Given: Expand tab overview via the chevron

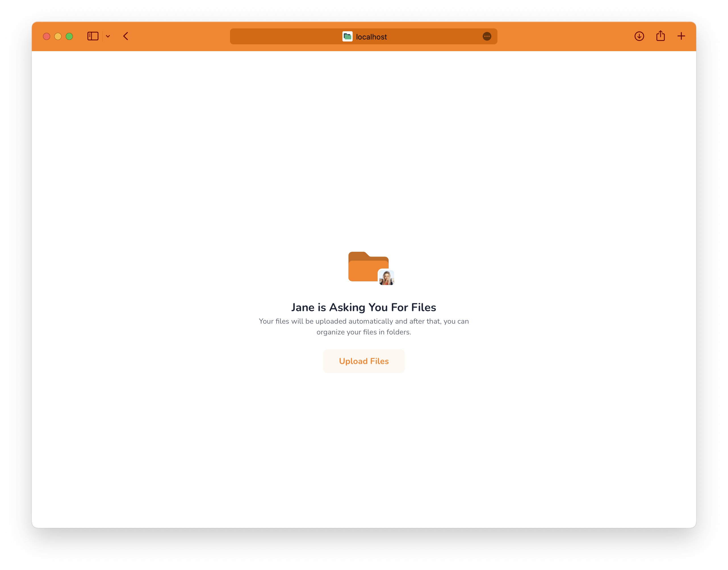Looking at the screenshot, I should tap(108, 36).
